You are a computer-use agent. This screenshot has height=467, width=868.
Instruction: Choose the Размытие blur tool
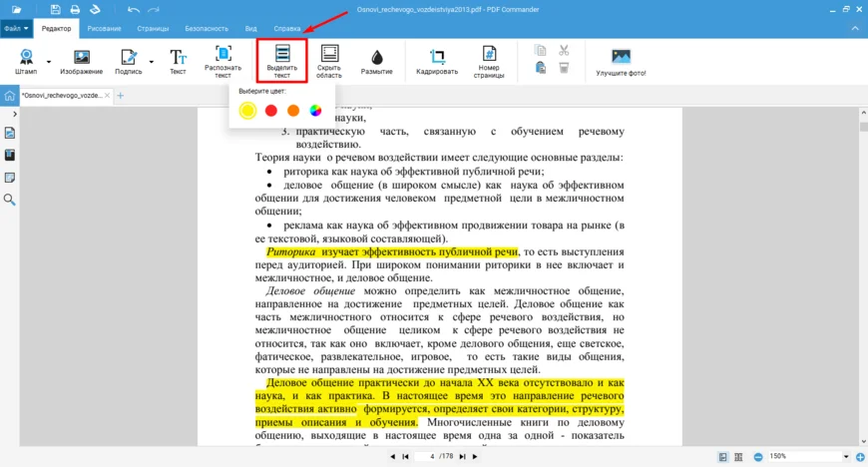377,61
